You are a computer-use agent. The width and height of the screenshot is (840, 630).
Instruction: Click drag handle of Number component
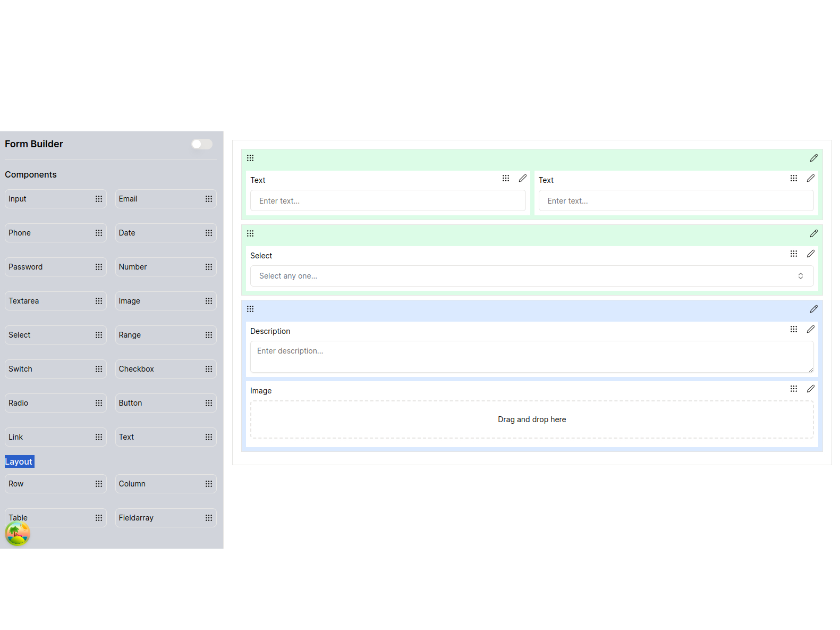coord(209,267)
